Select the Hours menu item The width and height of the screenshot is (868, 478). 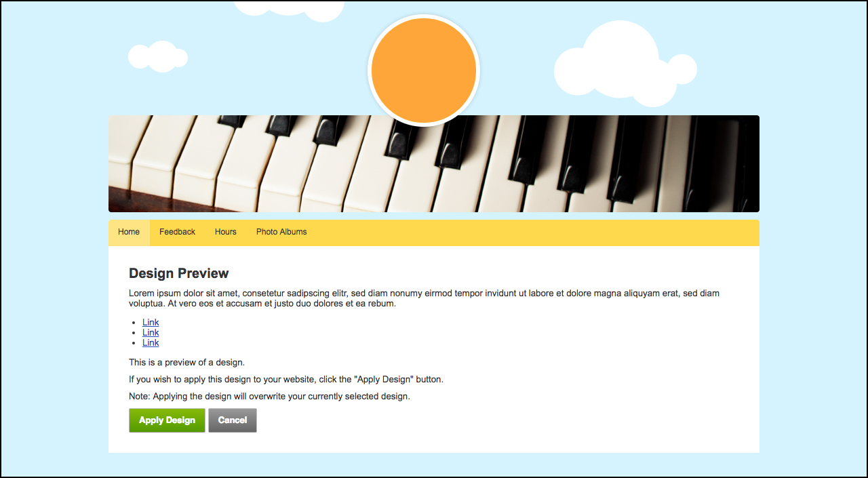(x=226, y=232)
